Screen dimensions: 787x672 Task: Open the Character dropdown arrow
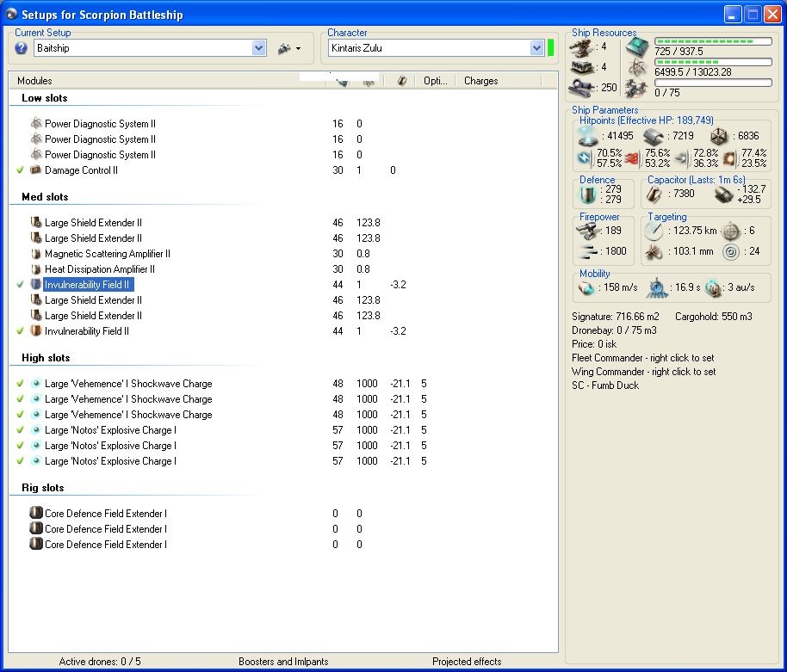[536, 48]
